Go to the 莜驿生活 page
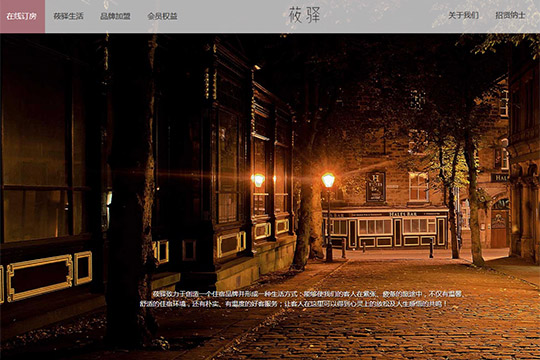This screenshot has width=540, height=360. coord(68,16)
